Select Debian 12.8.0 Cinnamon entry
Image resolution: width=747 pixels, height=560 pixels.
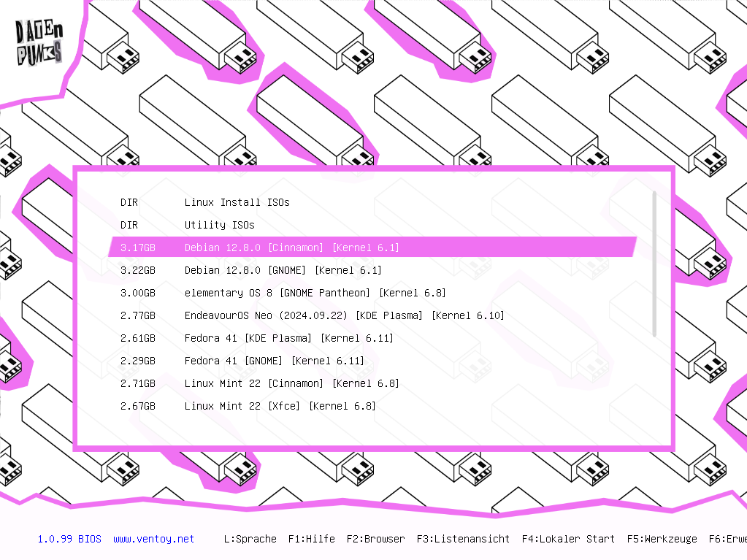point(372,247)
